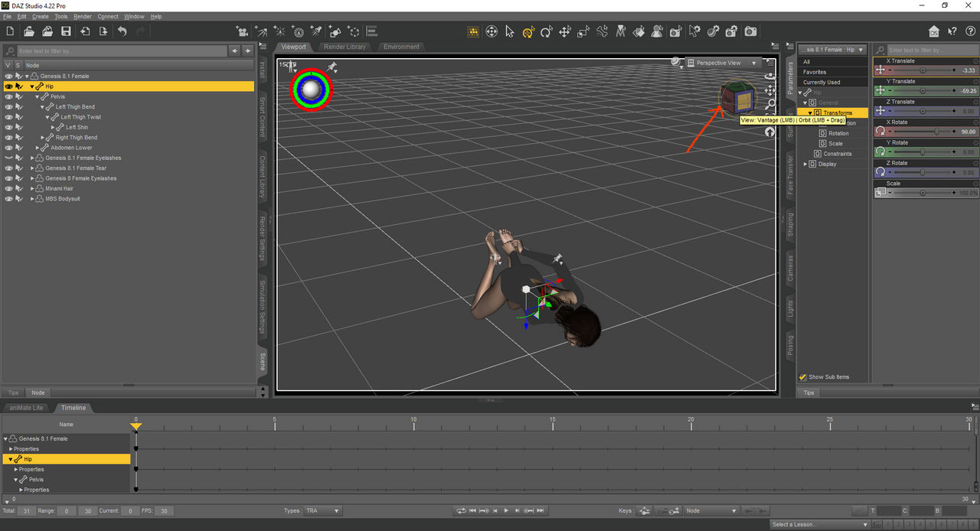Expand the Minami Hair tree item
980x531 pixels.
(x=32, y=188)
